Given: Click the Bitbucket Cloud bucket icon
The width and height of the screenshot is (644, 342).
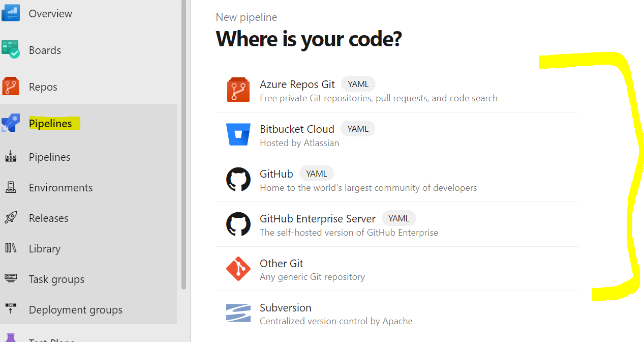Looking at the screenshot, I should tap(238, 134).
